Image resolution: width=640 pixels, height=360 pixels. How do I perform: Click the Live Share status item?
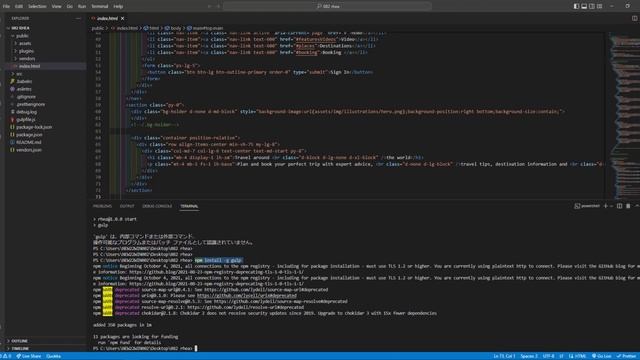pyautogui.click(x=29, y=356)
